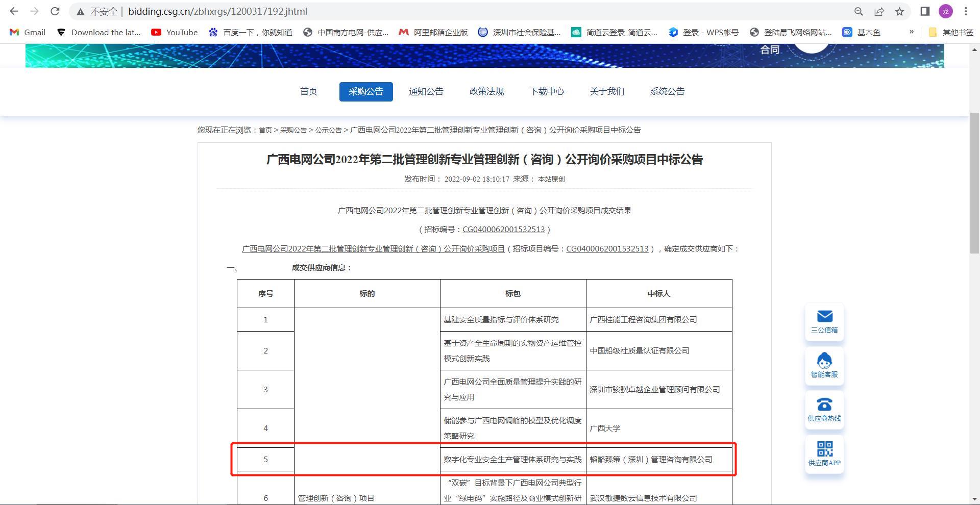Open the 中国南方电网-供应... bookmark
Screen dimensions: 980x505
[346, 32]
